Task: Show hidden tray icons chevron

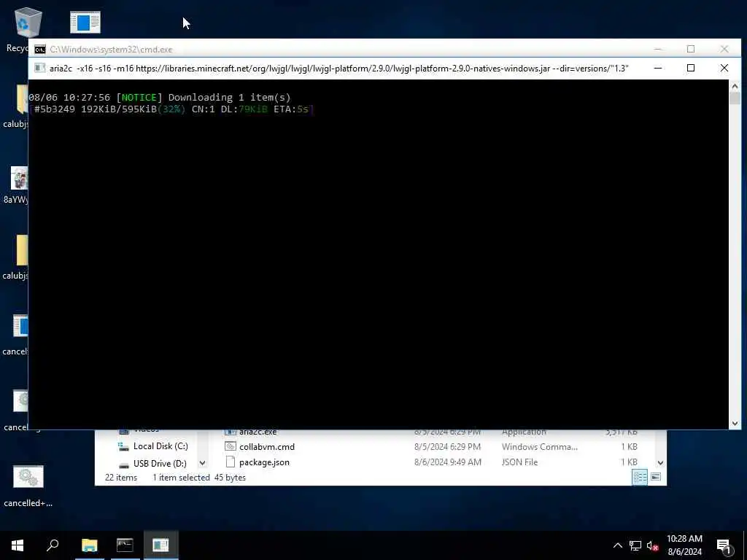Action: tap(617, 545)
